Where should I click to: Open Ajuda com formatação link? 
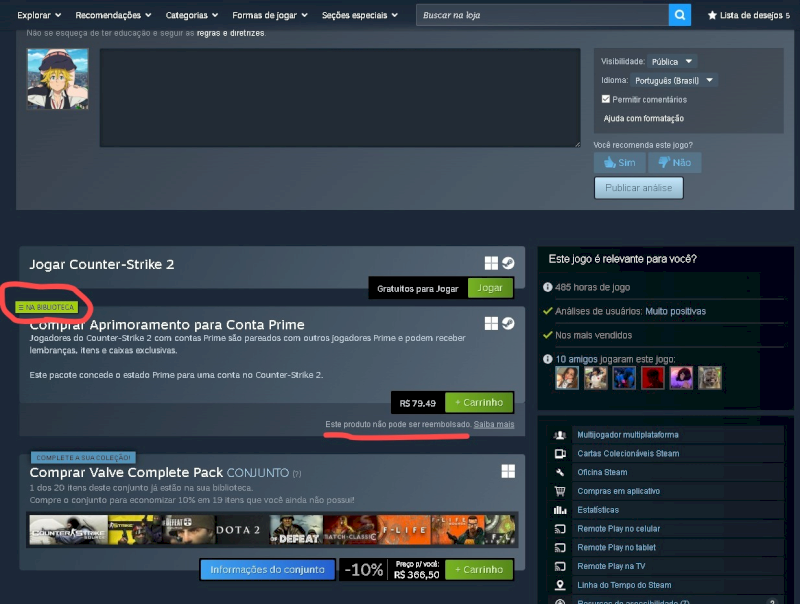coord(643,118)
